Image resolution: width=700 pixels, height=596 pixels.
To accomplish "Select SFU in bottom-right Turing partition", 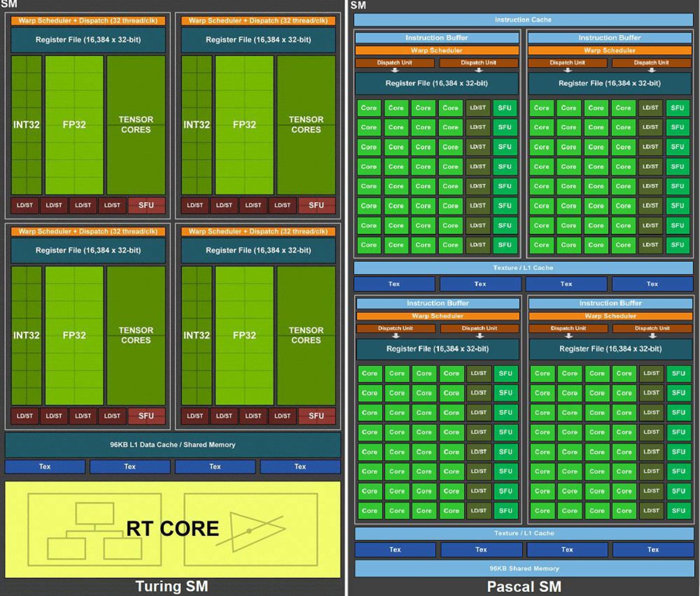I will coord(316,416).
